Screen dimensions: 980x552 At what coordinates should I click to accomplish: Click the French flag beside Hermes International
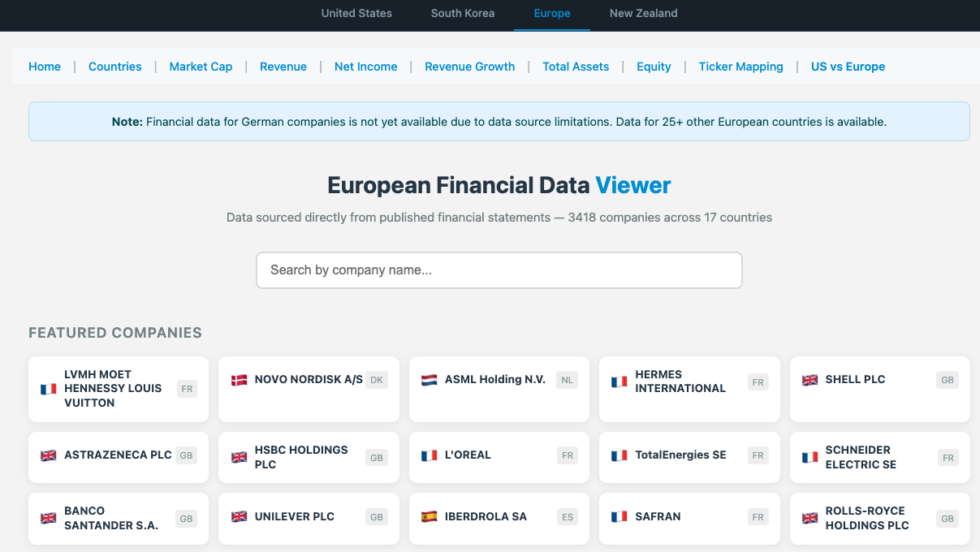click(x=620, y=382)
